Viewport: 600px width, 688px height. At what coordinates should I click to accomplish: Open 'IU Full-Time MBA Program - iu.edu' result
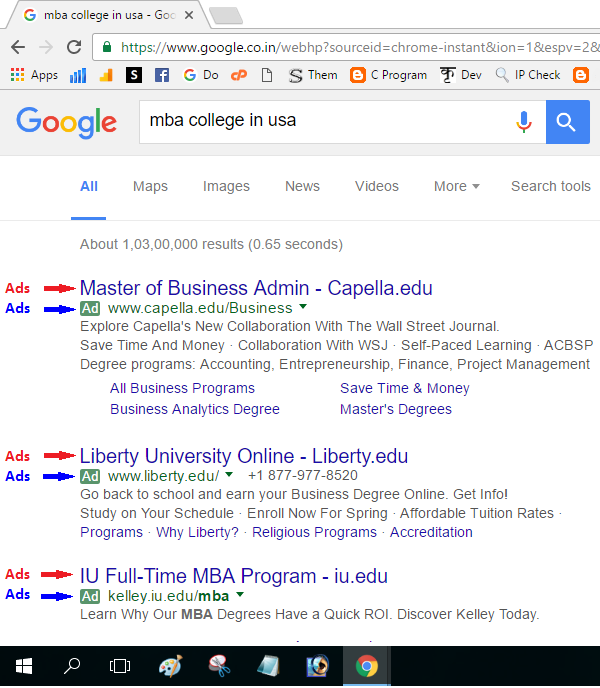(234, 576)
